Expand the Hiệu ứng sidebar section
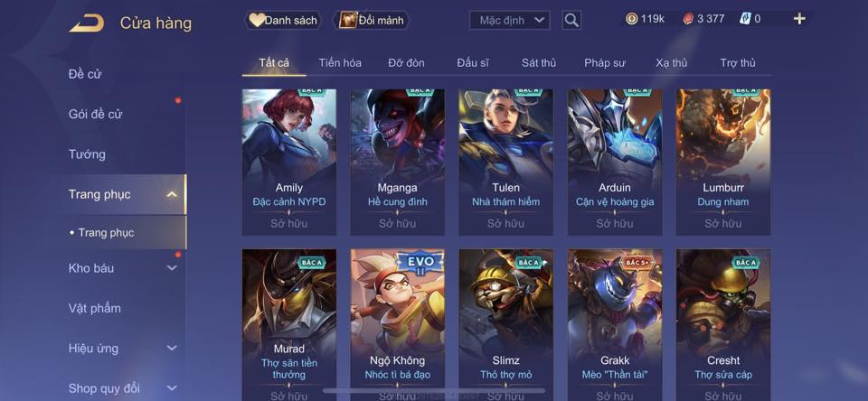This screenshot has width=868, height=401. pyautogui.click(x=172, y=348)
